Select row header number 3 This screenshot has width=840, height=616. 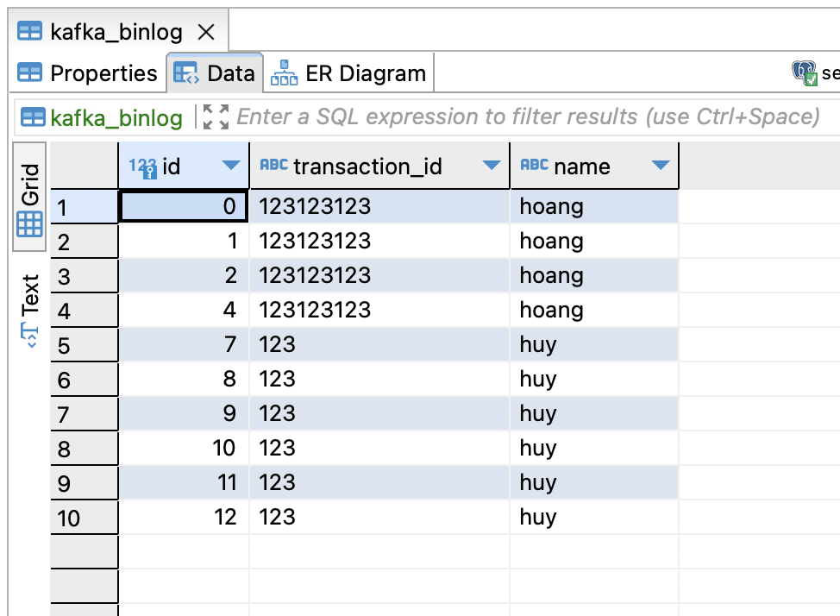click(x=85, y=276)
